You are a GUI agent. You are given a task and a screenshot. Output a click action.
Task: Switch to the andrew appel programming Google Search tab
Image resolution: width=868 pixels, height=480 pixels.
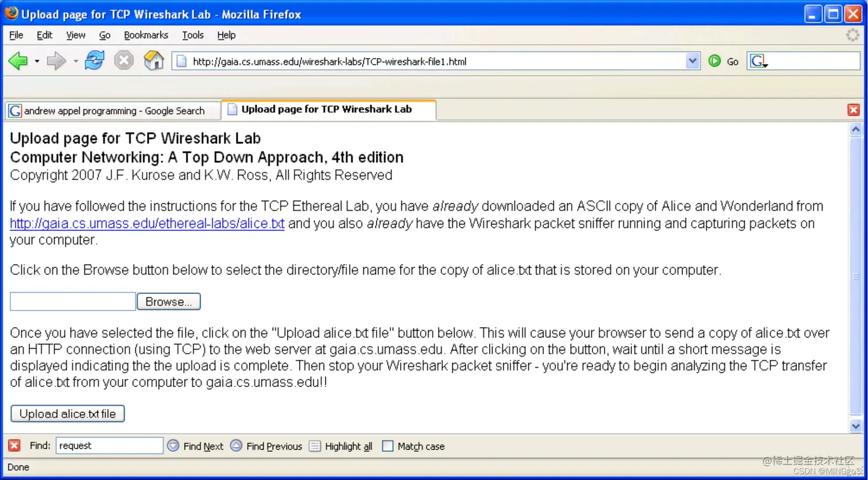point(113,111)
